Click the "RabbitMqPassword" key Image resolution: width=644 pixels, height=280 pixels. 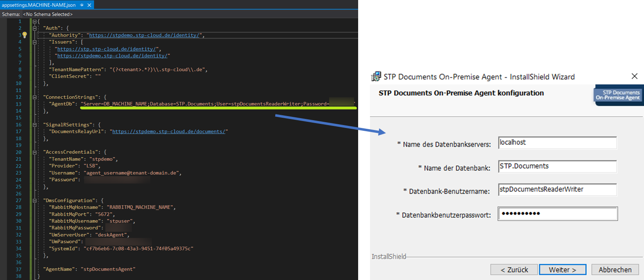[75, 228]
